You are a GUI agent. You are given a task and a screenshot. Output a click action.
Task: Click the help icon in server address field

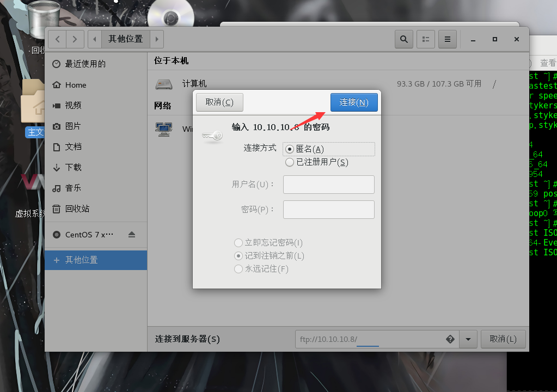[x=450, y=339]
